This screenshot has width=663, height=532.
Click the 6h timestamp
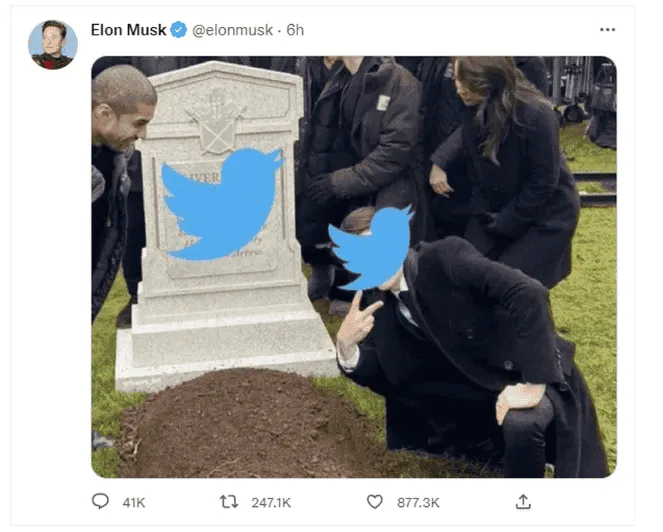point(295,30)
